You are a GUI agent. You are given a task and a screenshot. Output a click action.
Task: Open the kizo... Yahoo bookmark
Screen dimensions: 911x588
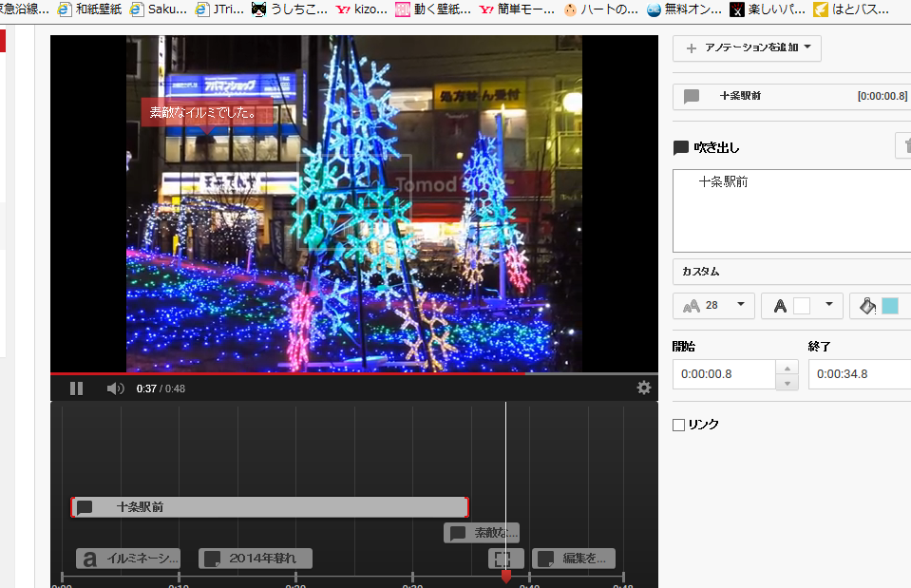click(x=361, y=9)
